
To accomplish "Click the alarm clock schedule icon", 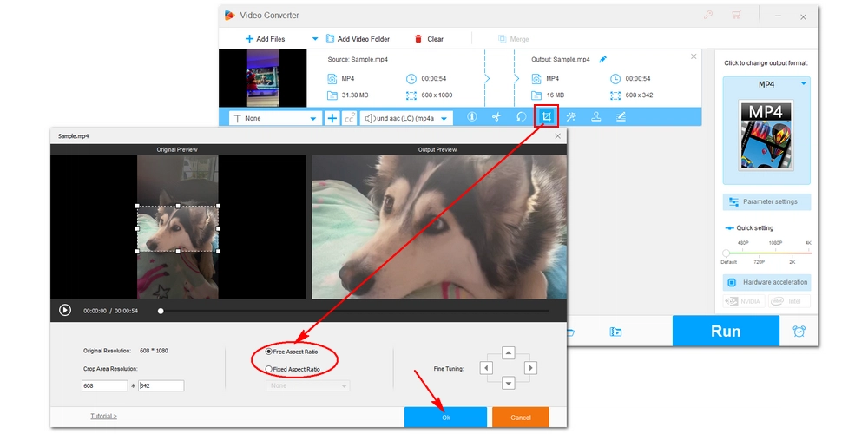I will tap(799, 331).
